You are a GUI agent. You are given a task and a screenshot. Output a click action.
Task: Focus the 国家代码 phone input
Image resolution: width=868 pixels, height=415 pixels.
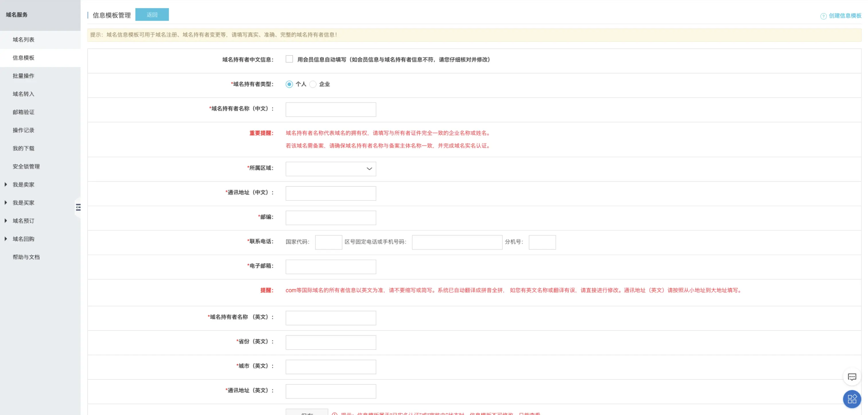(328, 242)
